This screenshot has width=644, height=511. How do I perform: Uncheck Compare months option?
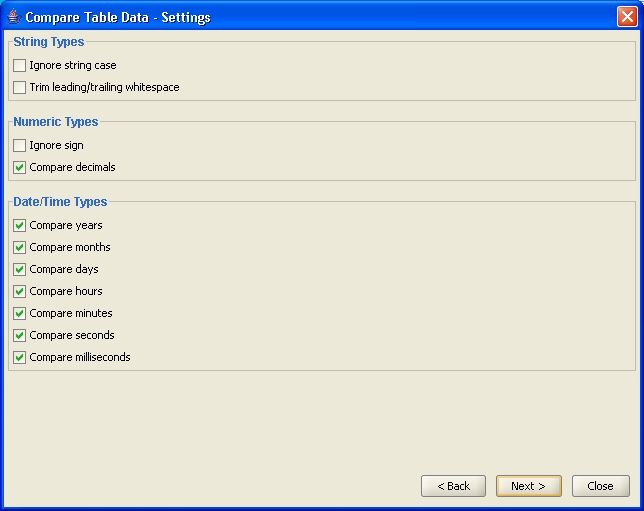click(x=19, y=247)
